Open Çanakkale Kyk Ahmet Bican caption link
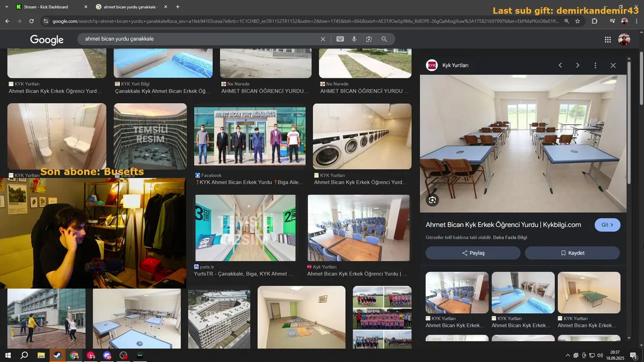 pyautogui.click(x=163, y=91)
